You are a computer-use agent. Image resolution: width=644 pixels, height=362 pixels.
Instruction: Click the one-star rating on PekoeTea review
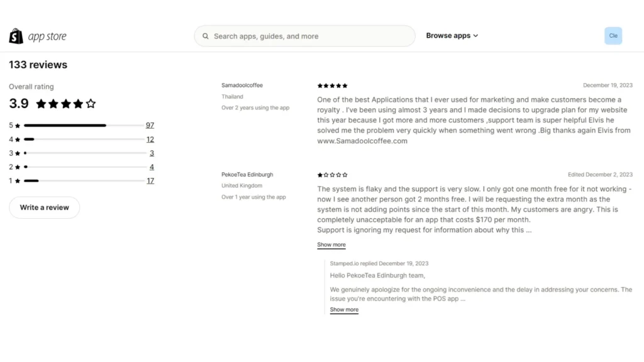332,175
